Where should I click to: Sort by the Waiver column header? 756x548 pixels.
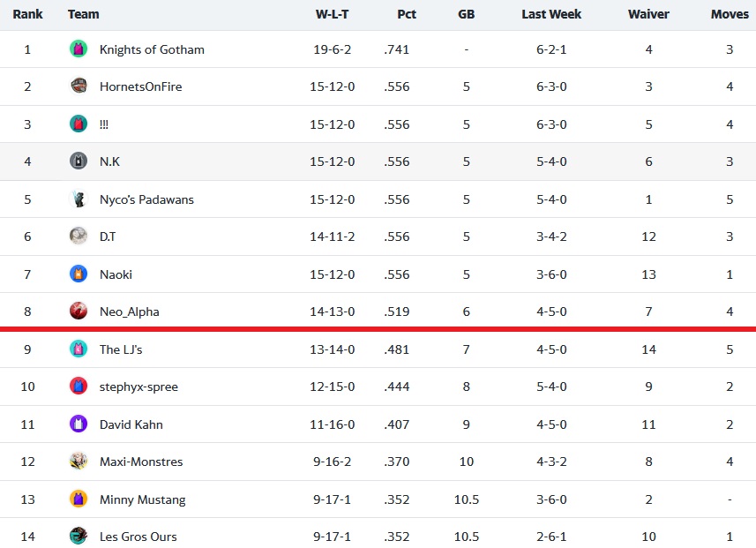click(648, 14)
